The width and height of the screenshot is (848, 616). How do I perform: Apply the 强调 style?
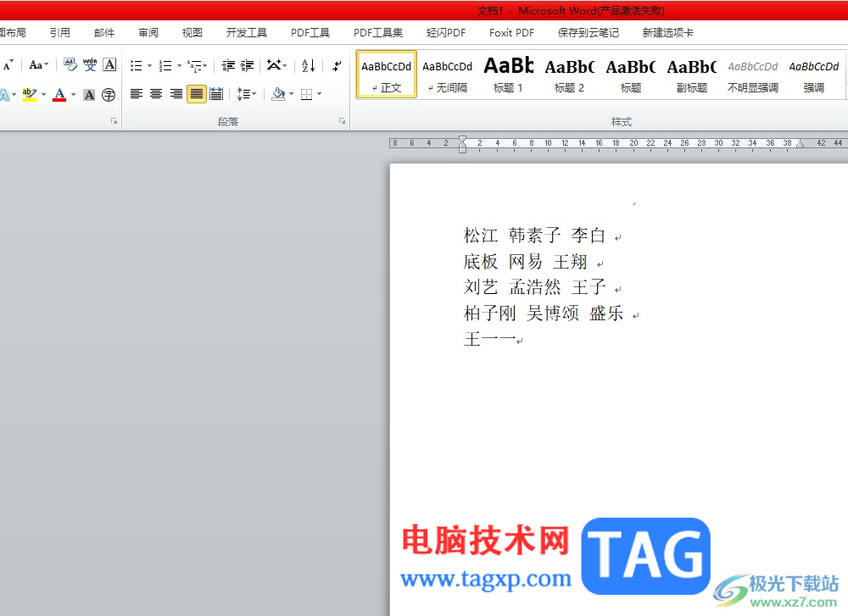[x=814, y=75]
